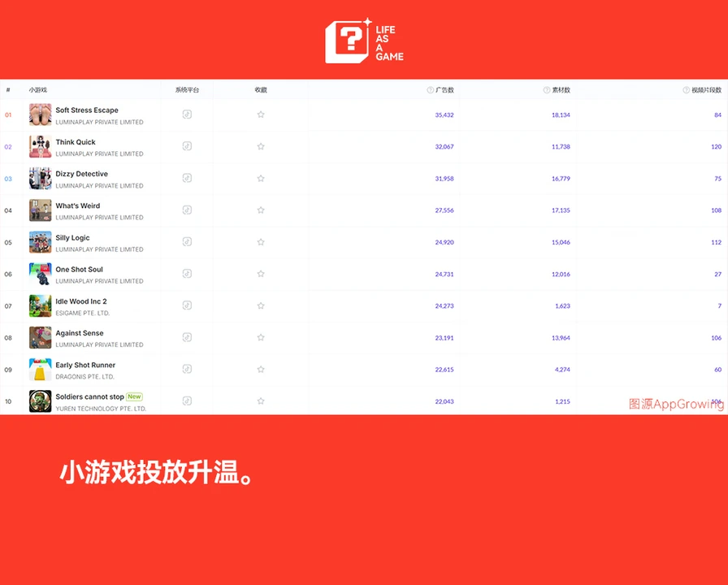This screenshot has height=585, width=728.
Task: Click TikTok platform icon for One Shot Soul
Action: [187, 274]
